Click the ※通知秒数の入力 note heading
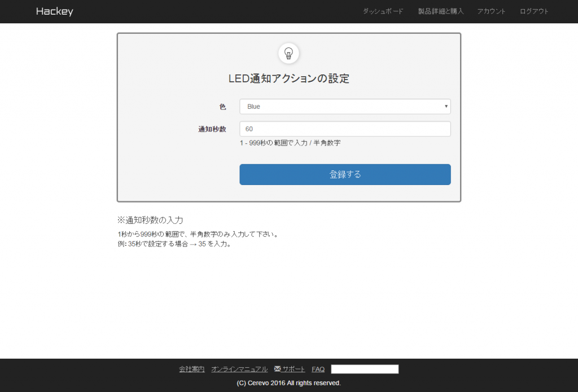This screenshot has width=578, height=392. [x=150, y=220]
